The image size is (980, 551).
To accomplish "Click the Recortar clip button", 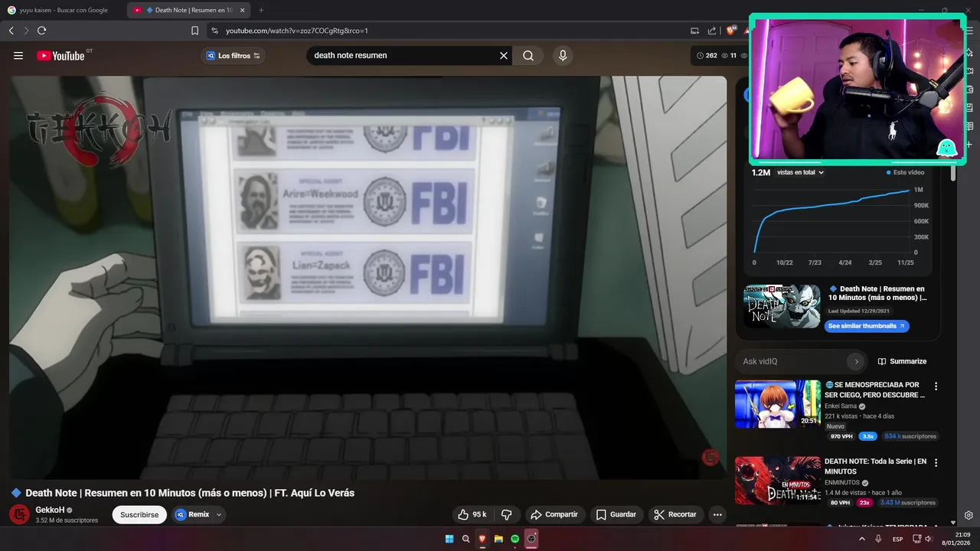I will 675,514.
